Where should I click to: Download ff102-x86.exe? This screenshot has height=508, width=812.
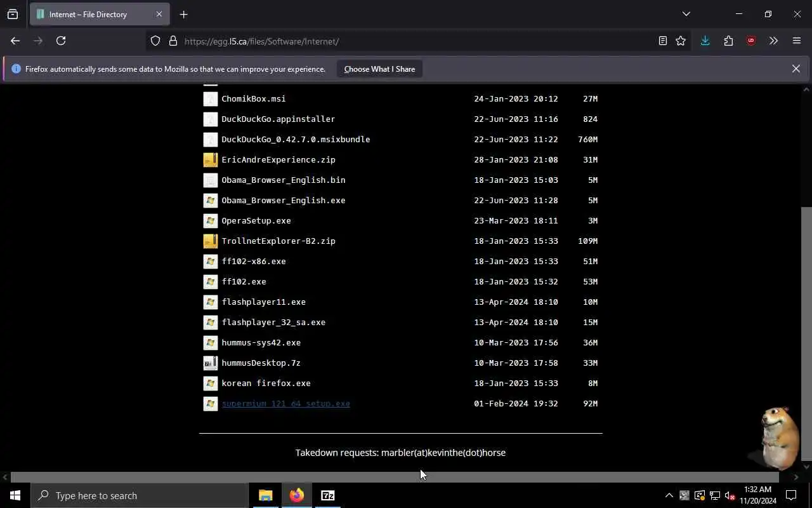[x=253, y=261]
